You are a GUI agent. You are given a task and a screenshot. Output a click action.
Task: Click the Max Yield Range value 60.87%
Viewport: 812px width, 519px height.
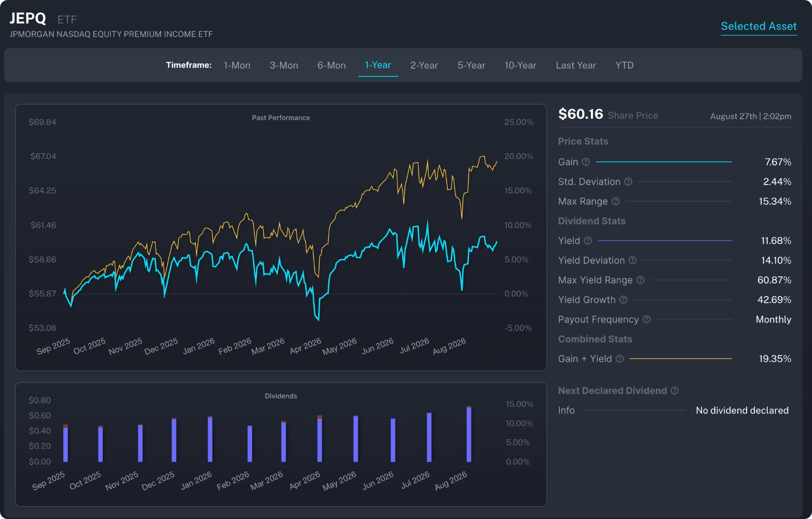point(774,280)
